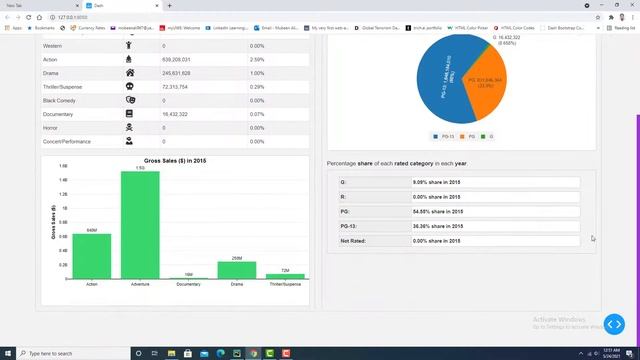The image size is (640, 360).
Task: Click the Action bar in chart
Action: pyautogui.click(x=92, y=256)
